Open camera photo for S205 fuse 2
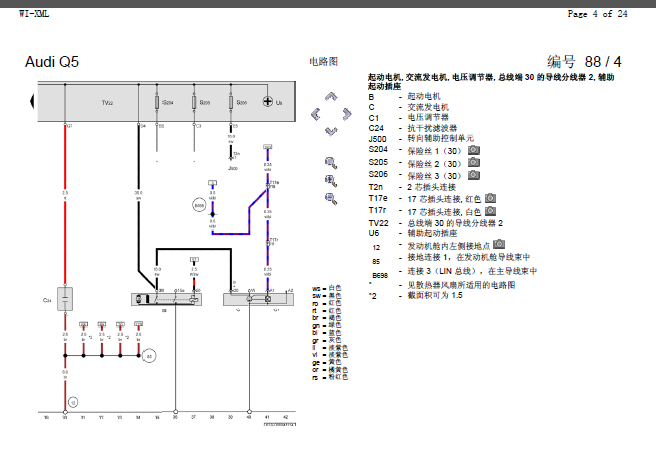Viewport: 656px width, 458px height. [474, 162]
